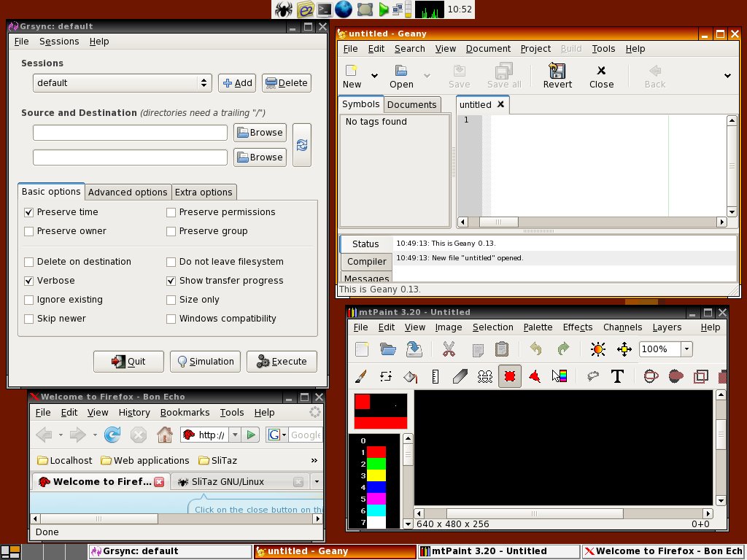Image resolution: width=747 pixels, height=560 pixels.
Task: Select the text tool in mtPaint
Action: point(617,377)
